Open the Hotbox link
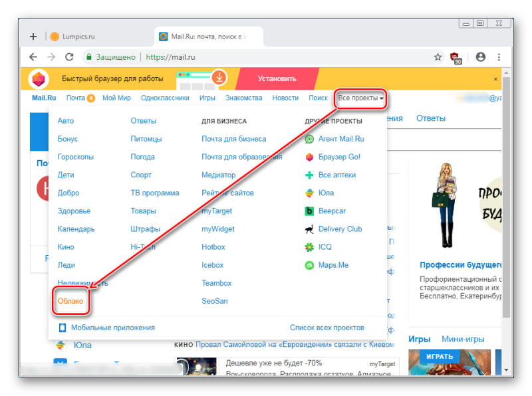Viewport: 532px width, 396px height. [x=213, y=247]
